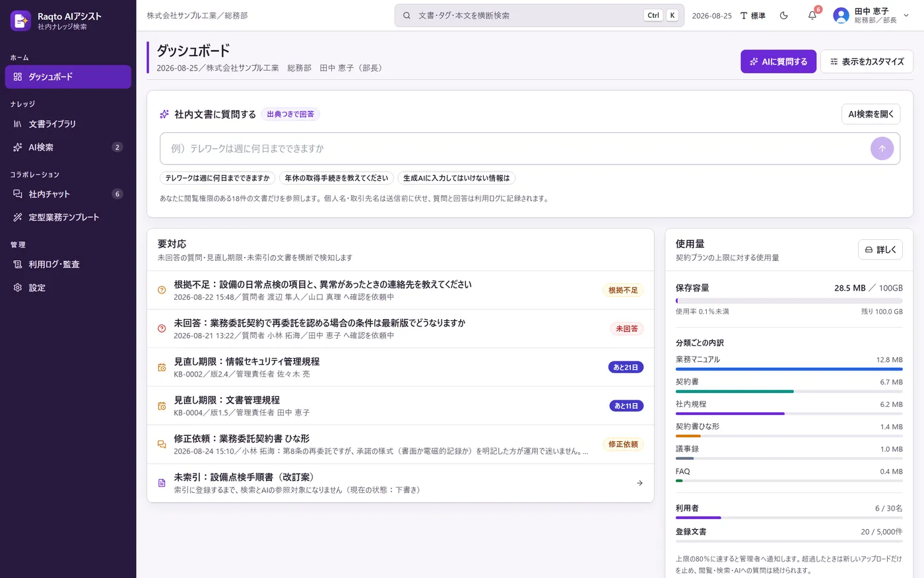This screenshot has width=924, height=578.
Task: Click the 修正依頼 status badge
Action: click(623, 445)
